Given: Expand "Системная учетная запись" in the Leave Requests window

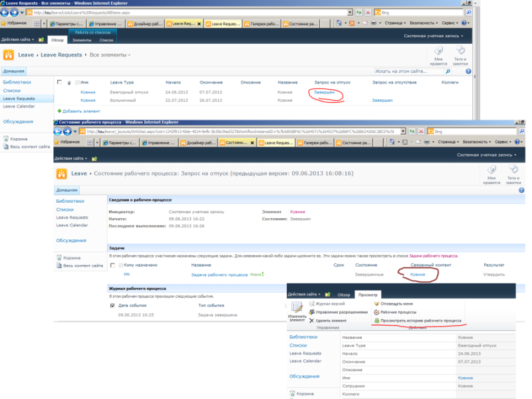Looking at the screenshot, I should [x=433, y=35].
